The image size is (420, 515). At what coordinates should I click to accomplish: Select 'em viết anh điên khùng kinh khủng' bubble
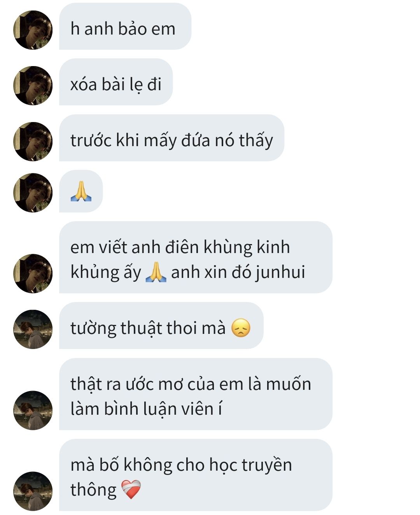pos(196,257)
